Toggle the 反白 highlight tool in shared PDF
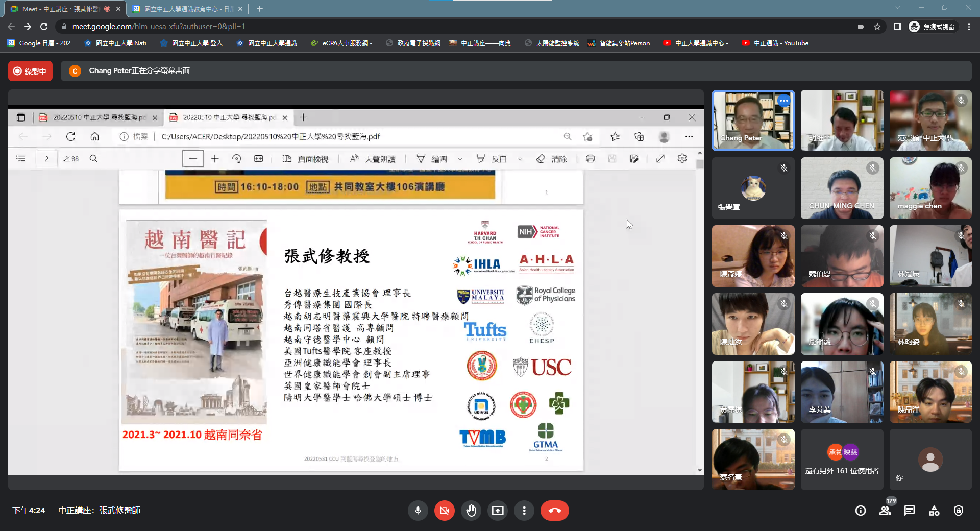The width and height of the screenshot is (980, 531). 491,159
